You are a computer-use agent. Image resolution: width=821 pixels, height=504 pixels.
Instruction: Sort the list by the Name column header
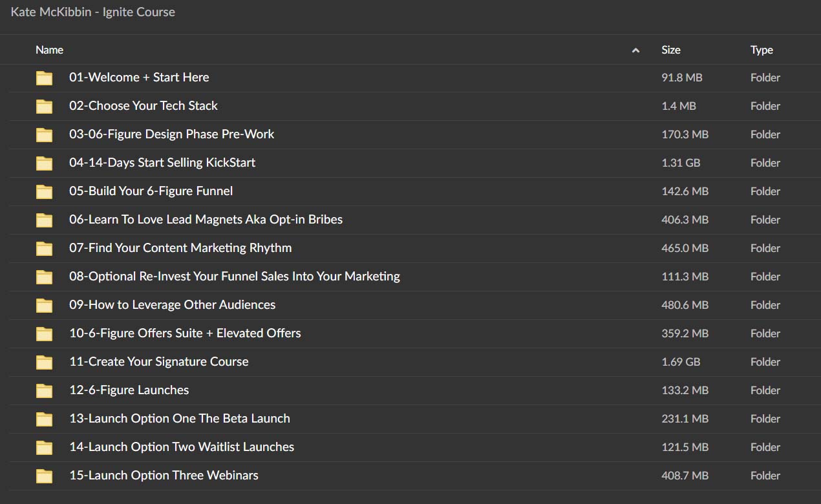pyautogui.click(x=49, y=50)
